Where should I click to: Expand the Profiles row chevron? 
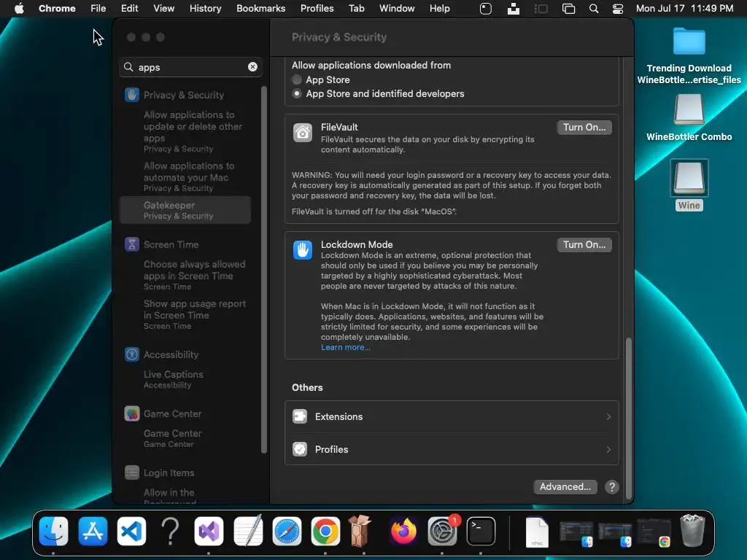click(x=608, y=449)
